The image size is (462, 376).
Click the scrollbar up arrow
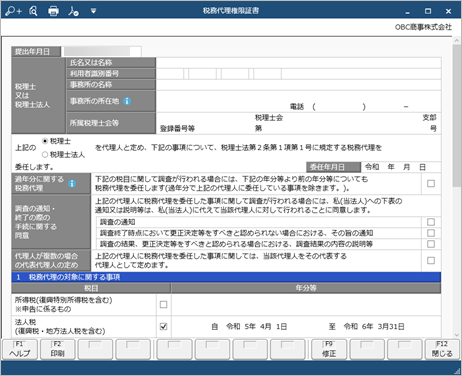click(457, 40)
